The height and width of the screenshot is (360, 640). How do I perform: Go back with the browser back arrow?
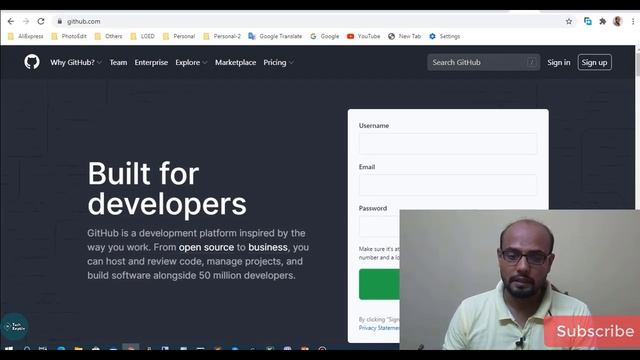pyautogui.click(x=11, y=21)
